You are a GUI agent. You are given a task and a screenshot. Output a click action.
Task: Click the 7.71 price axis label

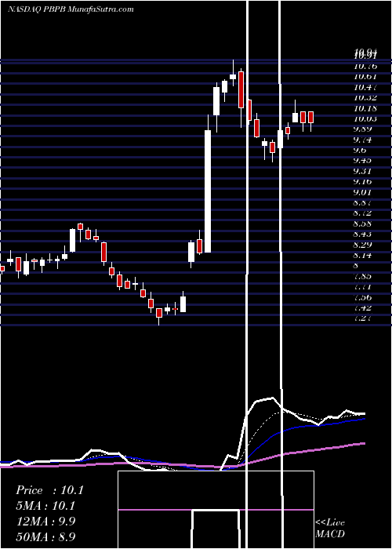click(362, 287)
